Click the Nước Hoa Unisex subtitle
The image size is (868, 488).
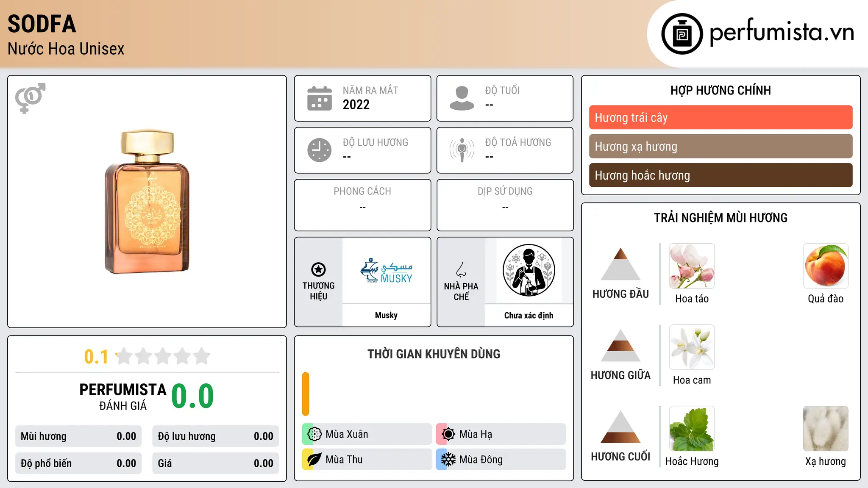66,49
